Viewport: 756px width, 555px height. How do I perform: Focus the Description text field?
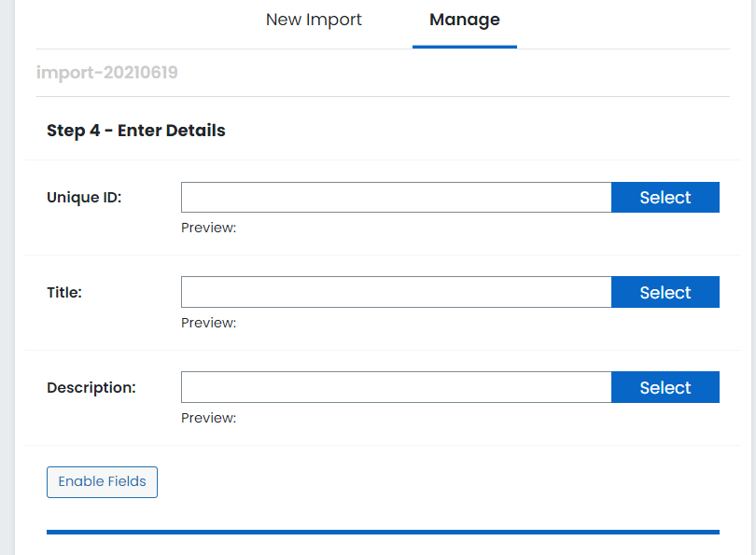396,387
